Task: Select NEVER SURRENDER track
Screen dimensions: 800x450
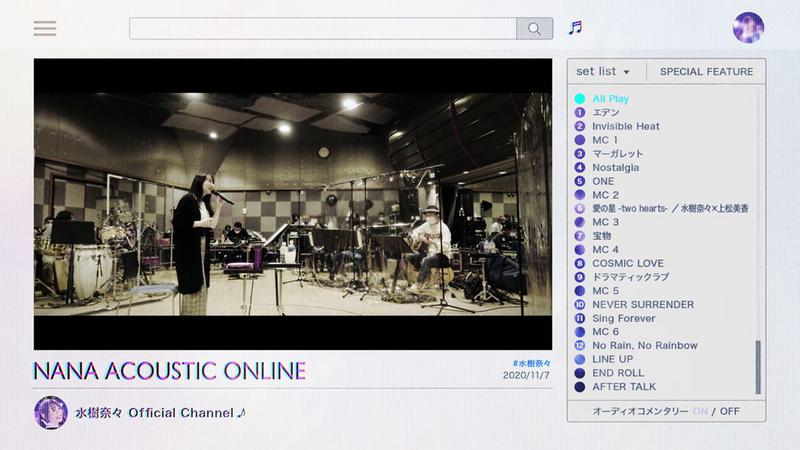Action: [642, 304]
